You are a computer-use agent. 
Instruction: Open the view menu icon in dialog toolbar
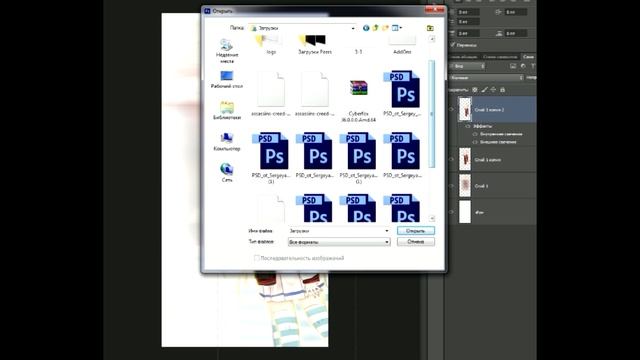pos(395,28)
